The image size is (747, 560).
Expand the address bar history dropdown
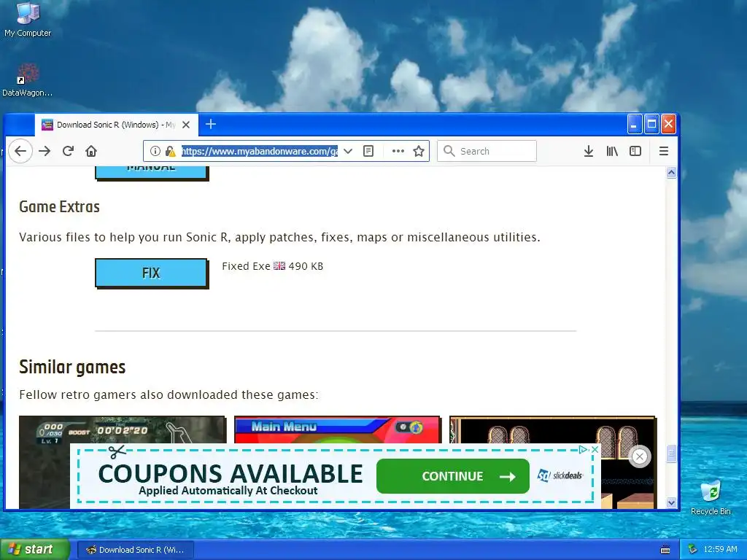coord(348,151)
